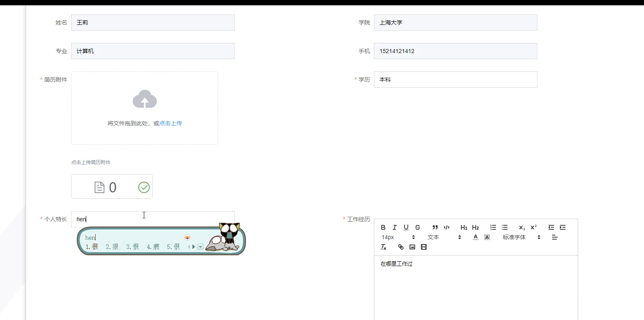The image size is (644, 320).
Task: Click the 姓名 input field
Action: [153, 22]
